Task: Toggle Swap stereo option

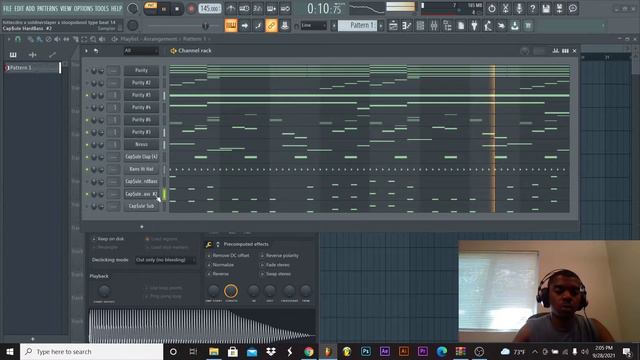Action: (x=276, y=274)
